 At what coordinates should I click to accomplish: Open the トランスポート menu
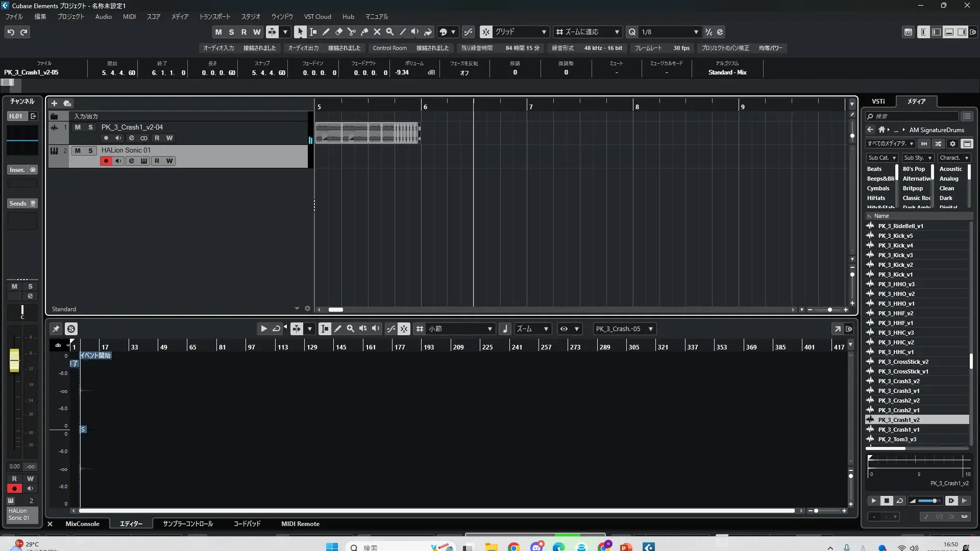(x=214, y=16)
